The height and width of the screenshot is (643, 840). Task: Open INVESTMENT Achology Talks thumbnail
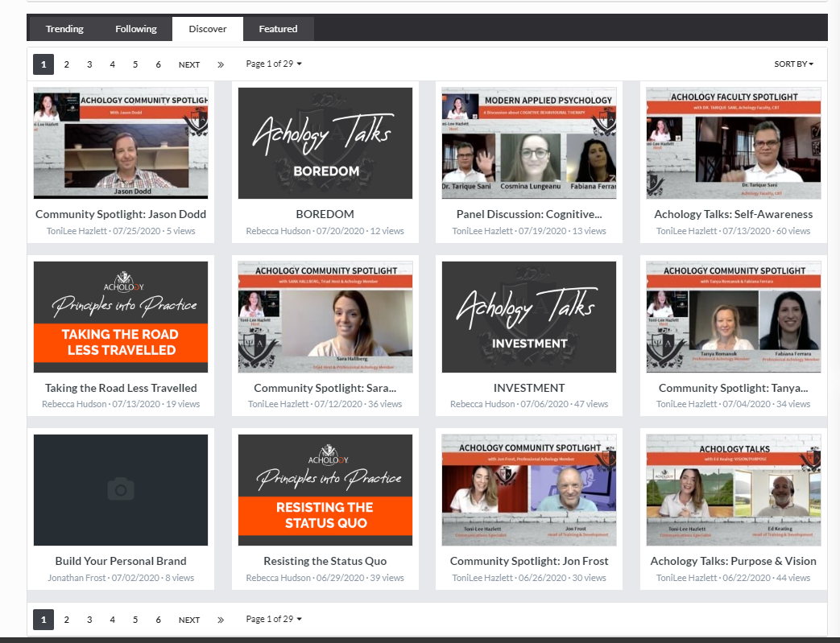click(529, 317)
